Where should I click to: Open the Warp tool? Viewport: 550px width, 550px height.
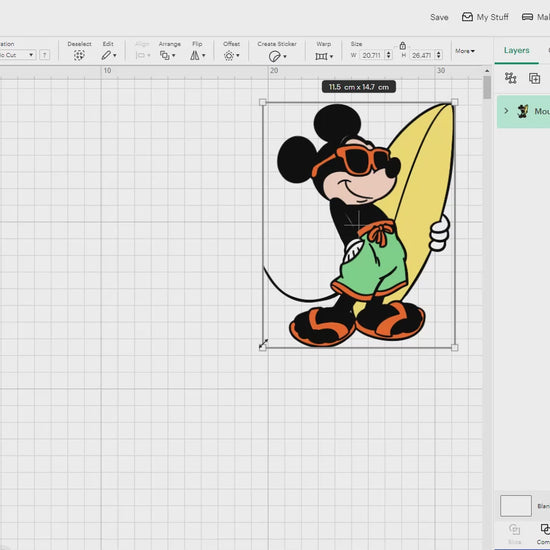pos(321,56)
